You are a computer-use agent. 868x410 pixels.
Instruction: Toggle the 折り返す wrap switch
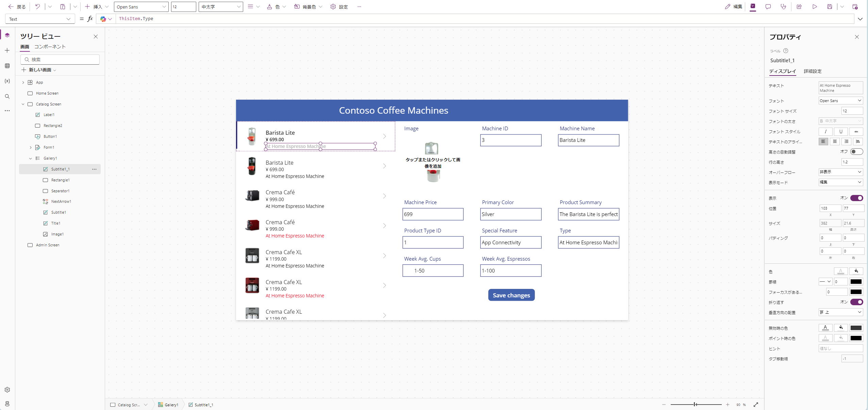coord(856,302)
